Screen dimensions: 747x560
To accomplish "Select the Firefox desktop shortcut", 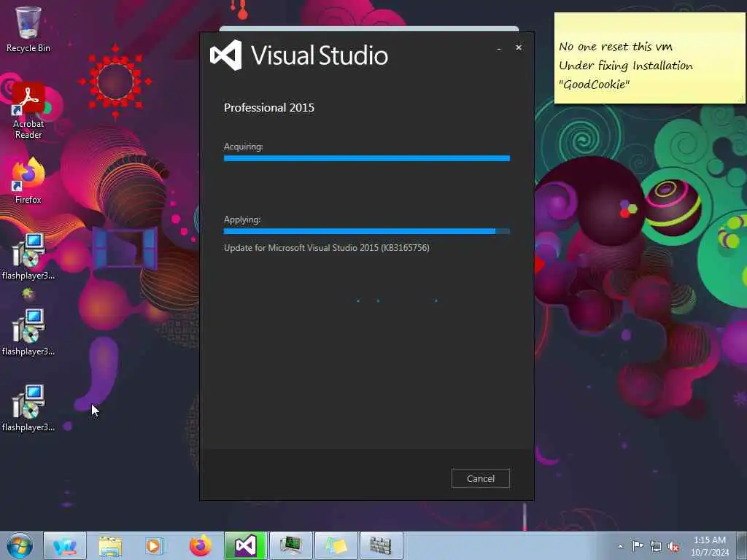I will (x=28, y=181).
